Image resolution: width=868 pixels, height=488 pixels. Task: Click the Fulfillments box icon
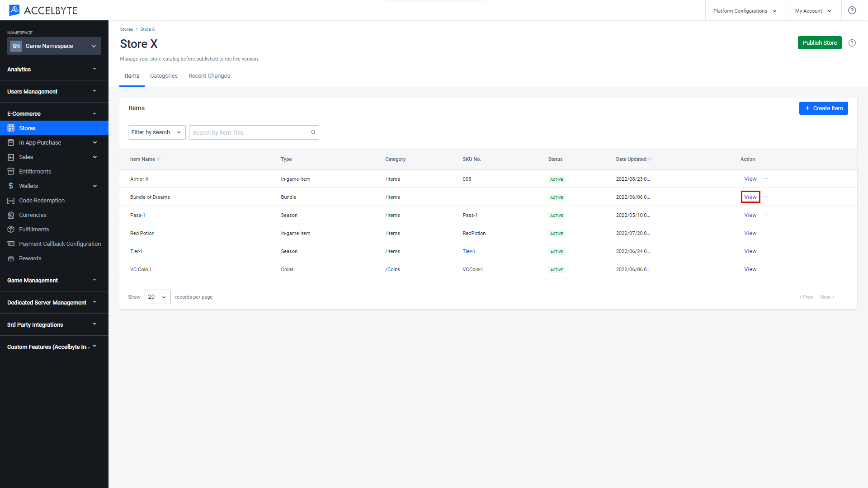click(x=11, y=230)
